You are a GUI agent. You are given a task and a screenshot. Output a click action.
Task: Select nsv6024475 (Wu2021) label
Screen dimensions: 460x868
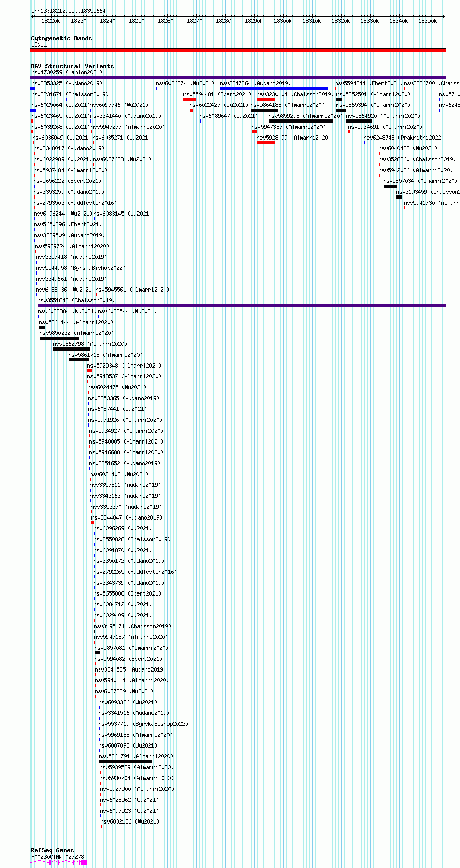click(117, 387)
